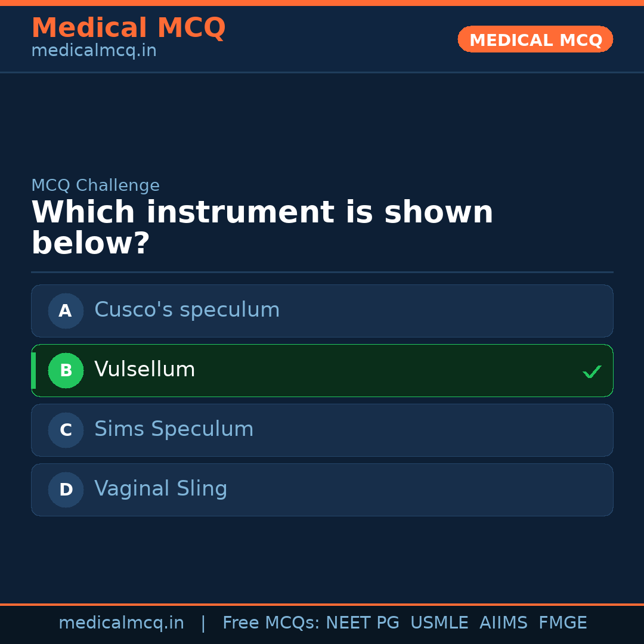Click the green checkmark on Vulsellum
Image resolution: width=644 pixels, height=644 pixels.
[592, 371]
